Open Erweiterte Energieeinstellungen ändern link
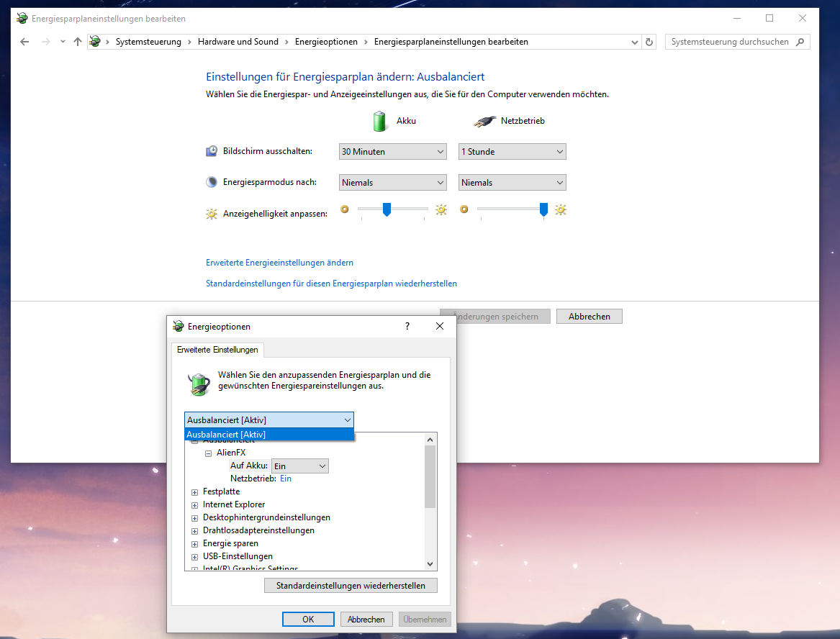The height and width of the screenshot is (639, 840). (279, 263)
